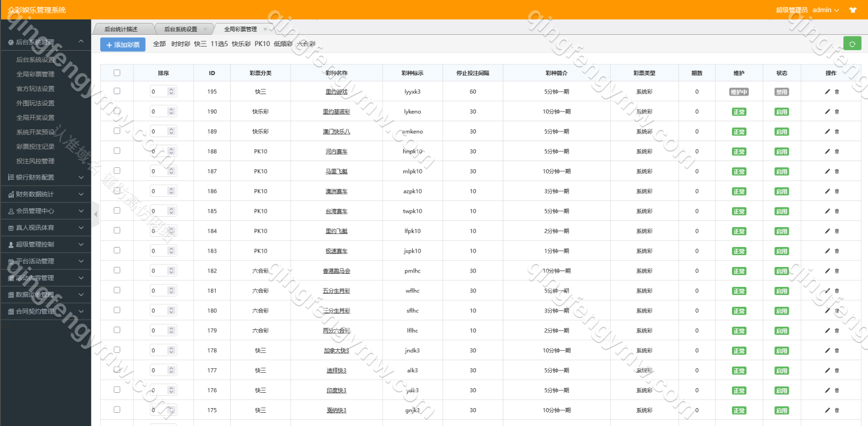Close the 全局彩票管理 tab
Image resolution: width=868 pixels, height=426 pixels.
265,29
